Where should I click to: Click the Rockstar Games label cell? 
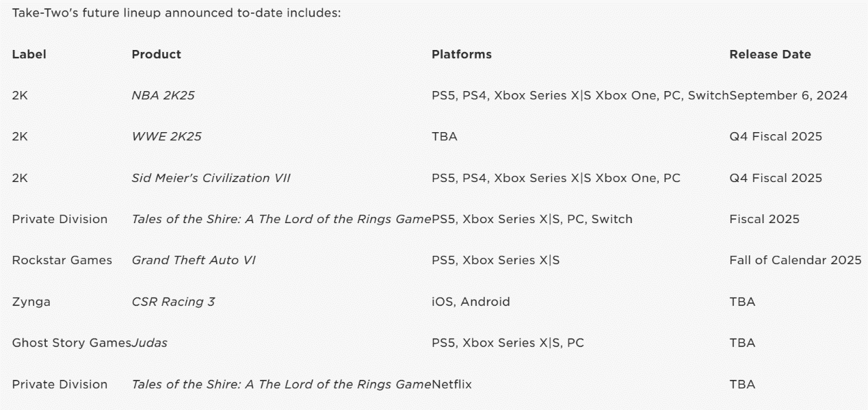tap(62, 260)
